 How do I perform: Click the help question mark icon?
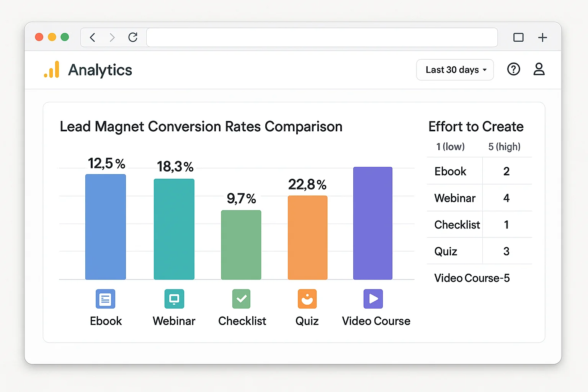pyautogui.click(x=514, y=69)
